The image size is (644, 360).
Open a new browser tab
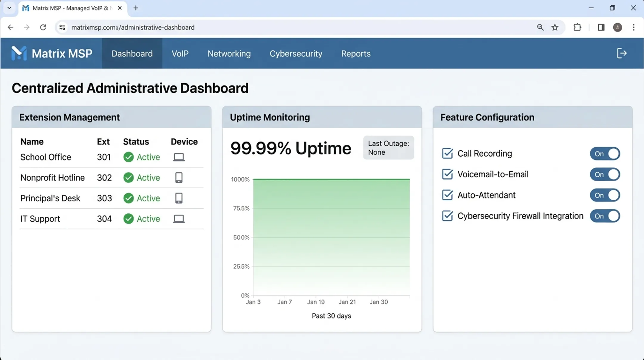pyautogui.click(x=136, y=8)
